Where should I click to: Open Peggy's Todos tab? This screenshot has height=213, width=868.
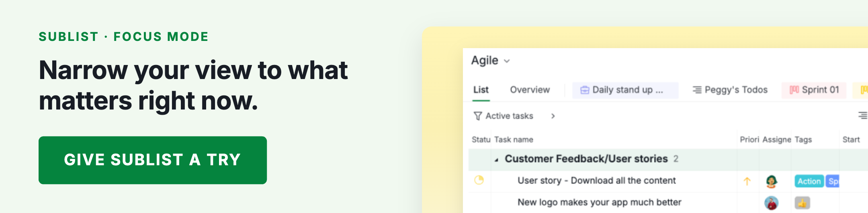[x=730, y=90]
